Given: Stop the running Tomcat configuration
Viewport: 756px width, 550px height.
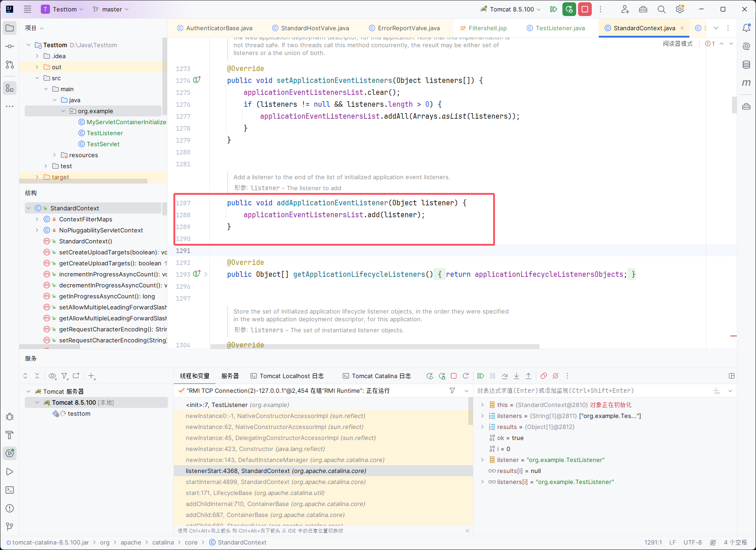Looking at the screenshot, I should 585,9.
